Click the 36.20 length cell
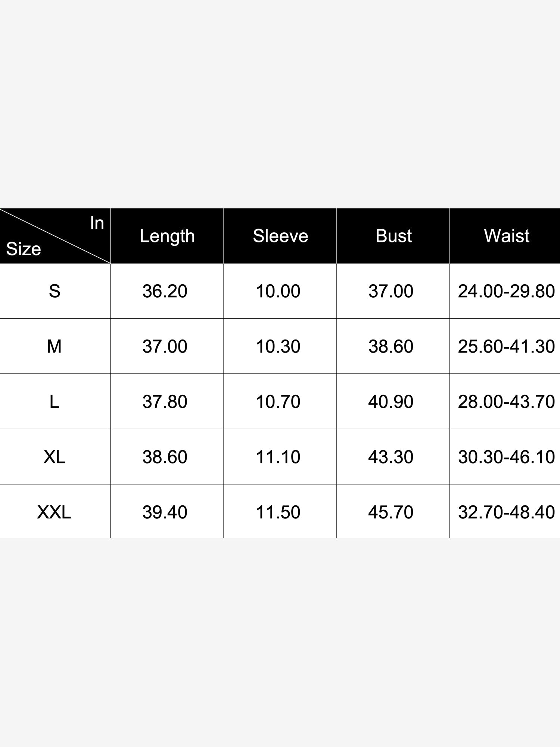Screen dimensions: 560x747 [165, 291]
